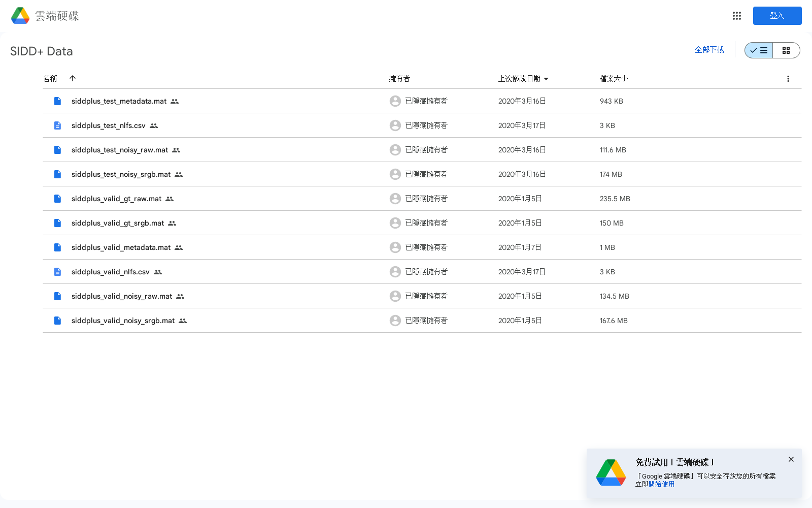This screenshot has height=508, width=812.
Task: Close the free trial Drive popup
Action: click(x=791, y=459)
